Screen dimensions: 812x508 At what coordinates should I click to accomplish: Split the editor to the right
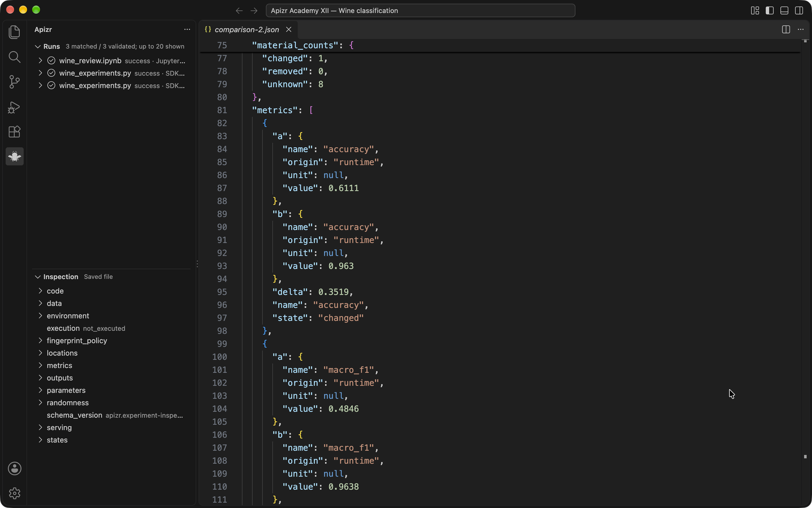coord(786,29)
